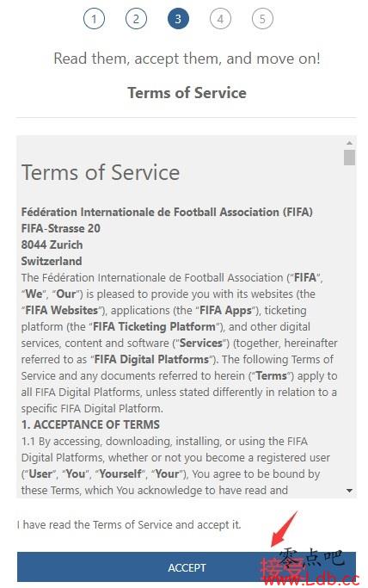Click the bold 'Terms of Service' page title
The height and width of the screenshot is (588, 368).
click(x=187, y=93)
